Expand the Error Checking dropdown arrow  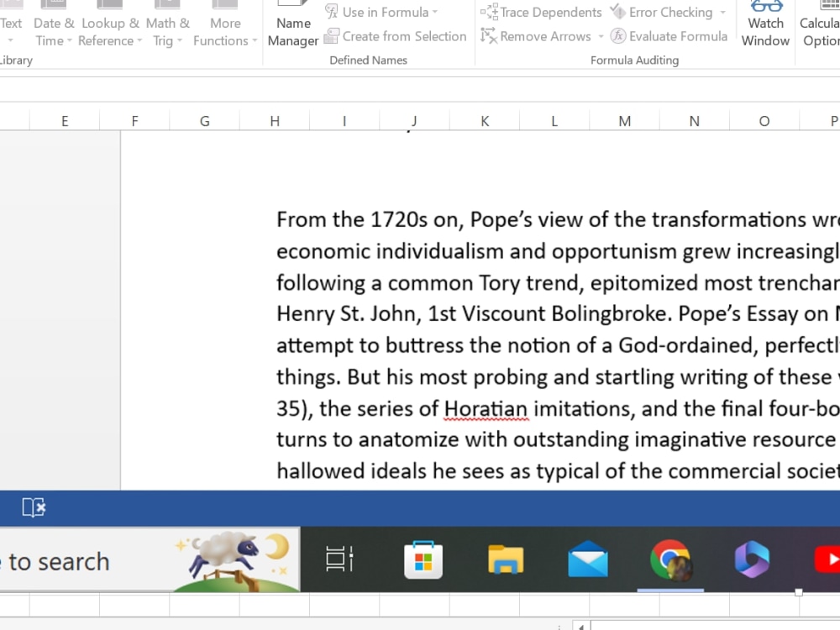pos(722,12)
